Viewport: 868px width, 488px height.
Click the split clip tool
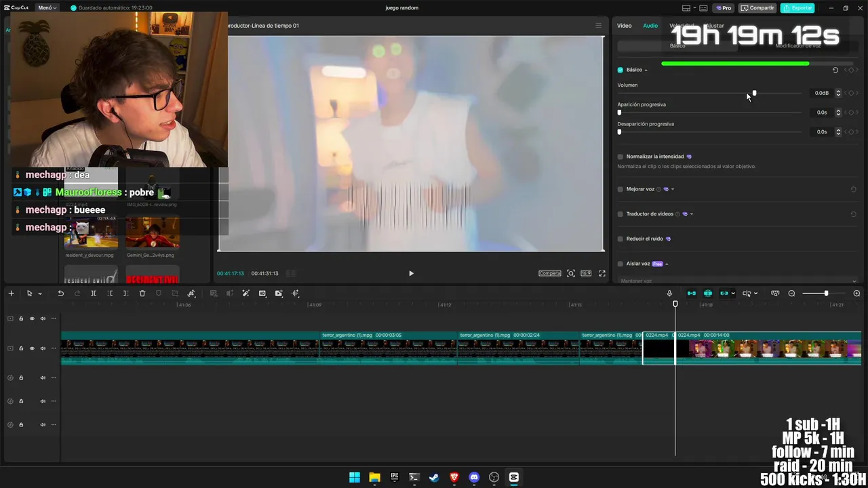[x=94, y=293]
